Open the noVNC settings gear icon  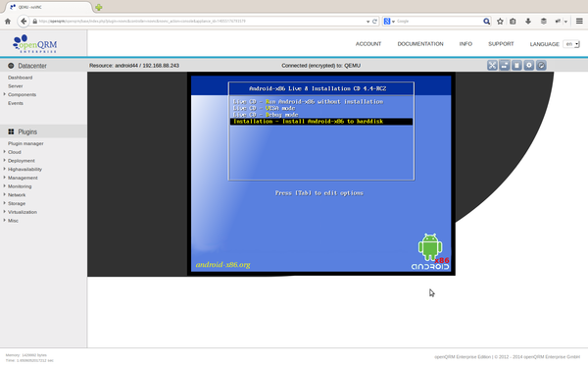[x=529, y=66]
